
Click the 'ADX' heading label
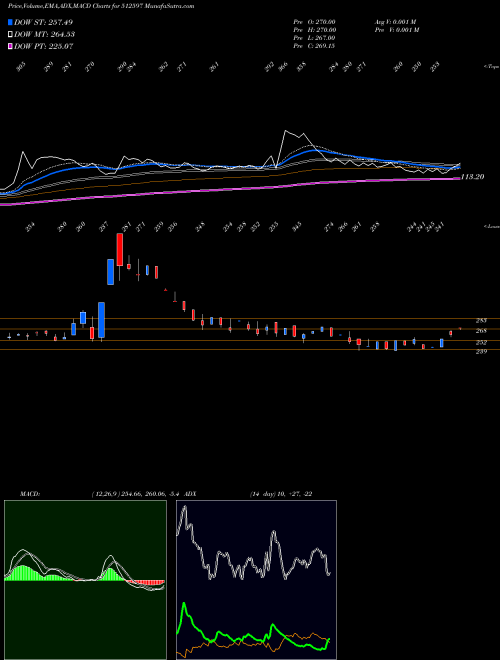coord(190,494)
